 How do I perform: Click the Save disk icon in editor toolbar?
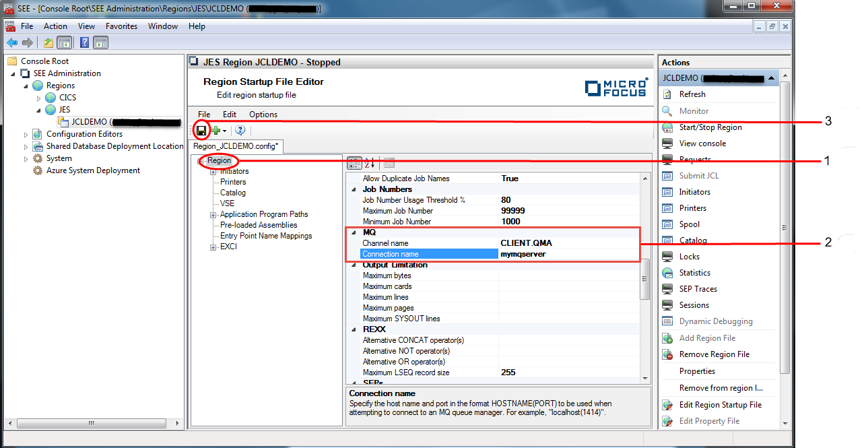(201, 131)
